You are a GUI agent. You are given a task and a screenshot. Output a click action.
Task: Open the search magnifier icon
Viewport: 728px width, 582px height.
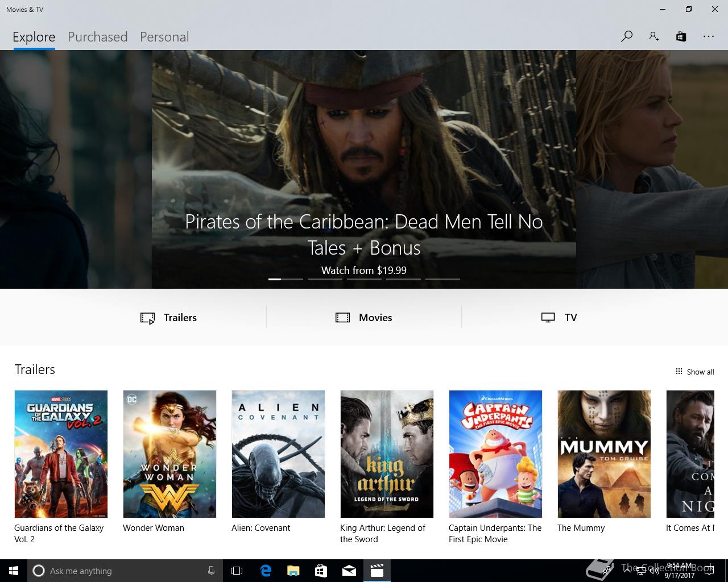tap(627, 36)
